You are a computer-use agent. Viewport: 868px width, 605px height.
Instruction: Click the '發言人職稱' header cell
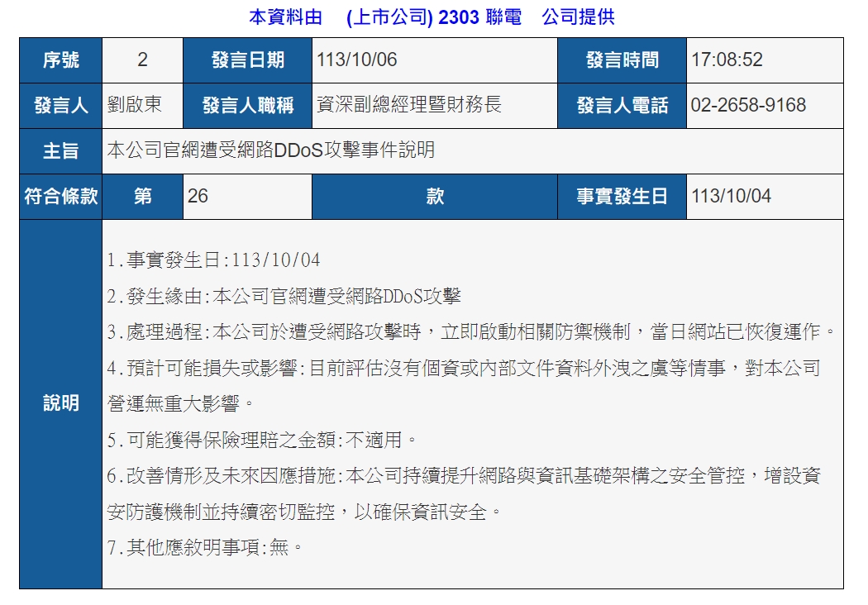tap(247, 106)
